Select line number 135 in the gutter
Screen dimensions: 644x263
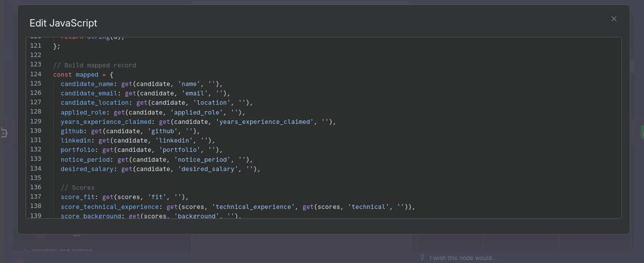[x=36, y=178]
